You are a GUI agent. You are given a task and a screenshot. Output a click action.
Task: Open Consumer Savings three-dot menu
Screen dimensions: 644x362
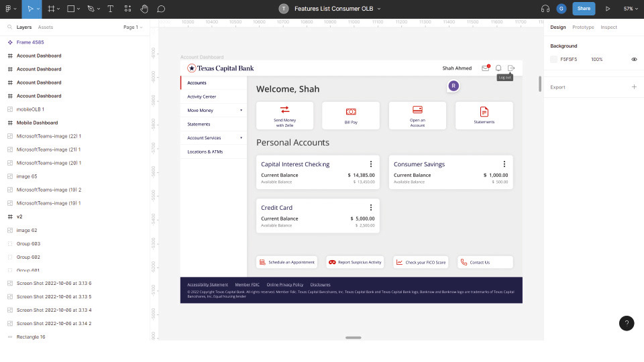click(x=504, y=164)
